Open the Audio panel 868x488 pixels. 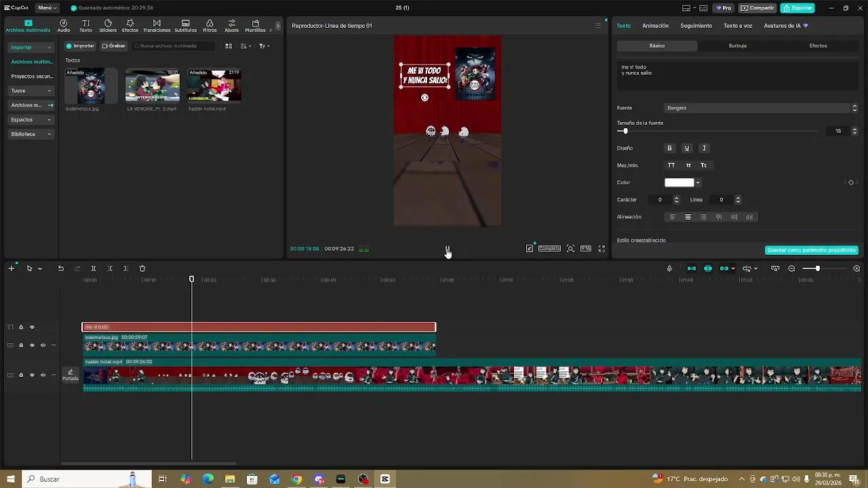click(x=64, y=26)
